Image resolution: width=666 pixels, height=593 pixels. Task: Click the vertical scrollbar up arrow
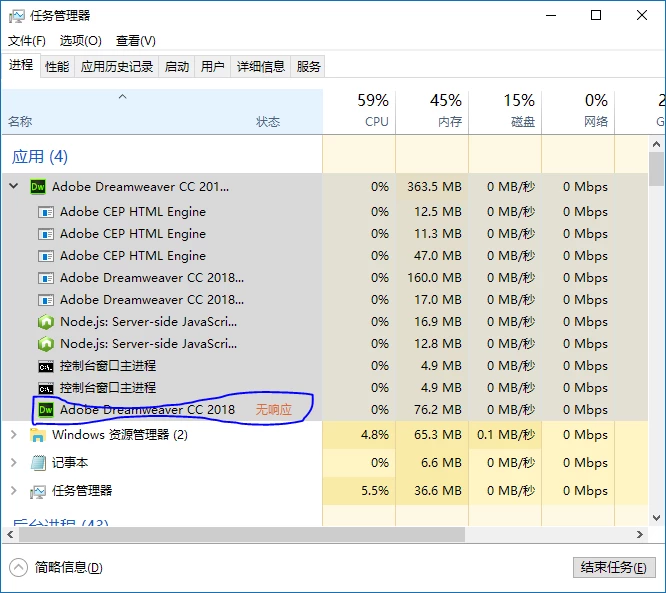(656, 144)
